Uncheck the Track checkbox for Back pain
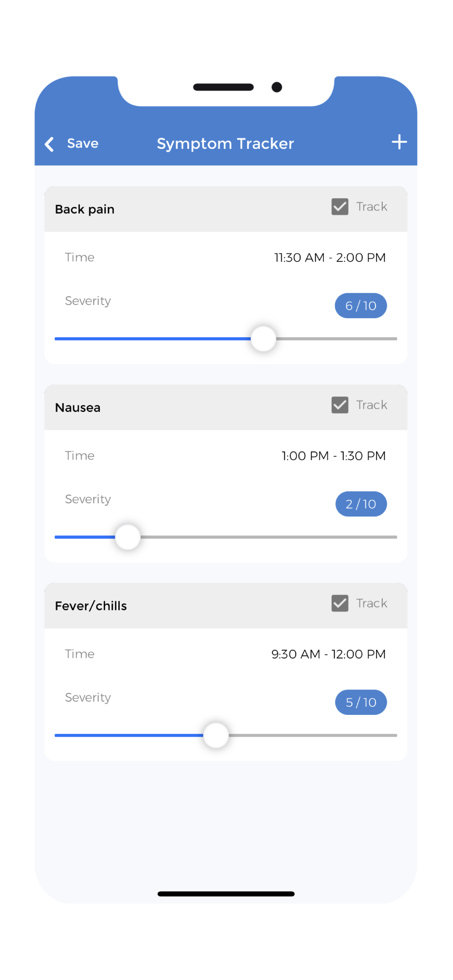The height and width of the screenshot is (980, 453). click(339, 207)
